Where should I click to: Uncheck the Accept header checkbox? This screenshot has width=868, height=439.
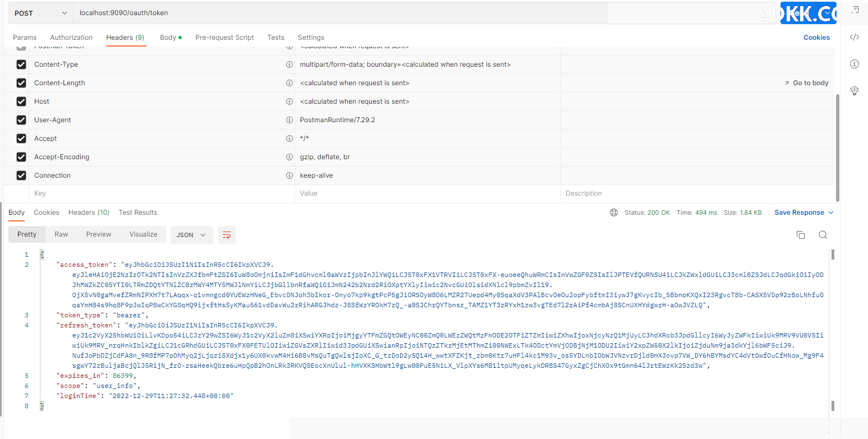point(21,138)
